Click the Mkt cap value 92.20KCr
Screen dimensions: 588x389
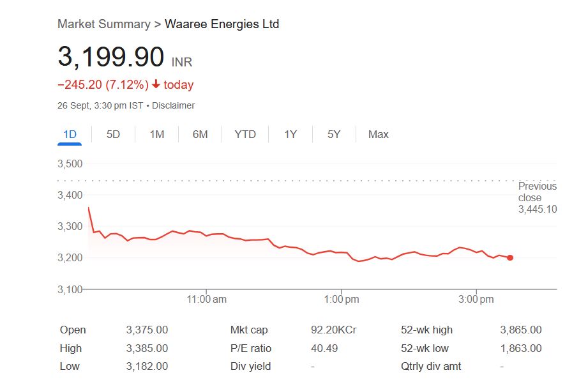tap(333, 330)
